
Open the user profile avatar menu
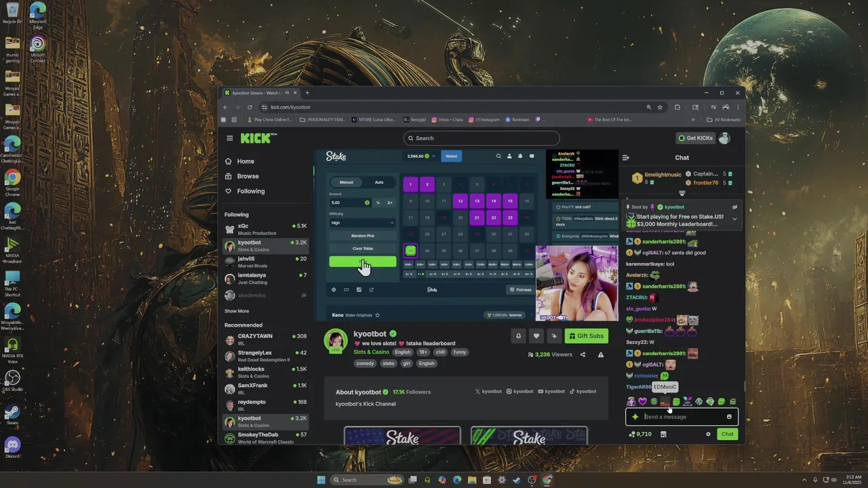pos(724,138)
